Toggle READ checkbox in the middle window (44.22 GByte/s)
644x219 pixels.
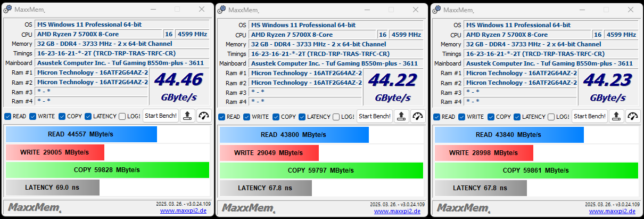tap(221, 117)
